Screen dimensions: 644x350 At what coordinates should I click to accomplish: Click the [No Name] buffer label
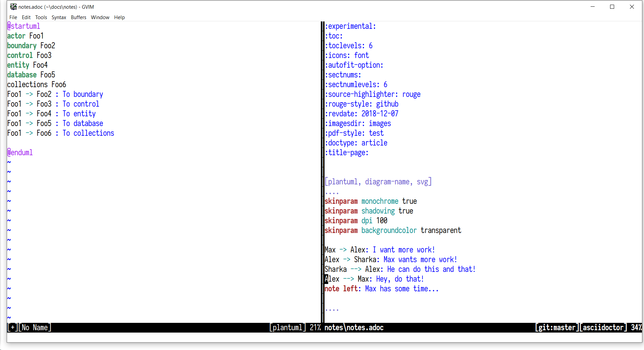point(35,328)
